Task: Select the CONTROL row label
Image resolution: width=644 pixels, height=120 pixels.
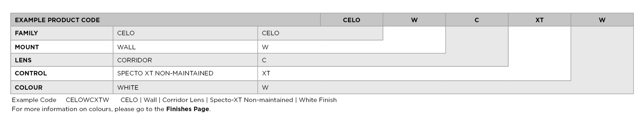Action: (31, 73)
